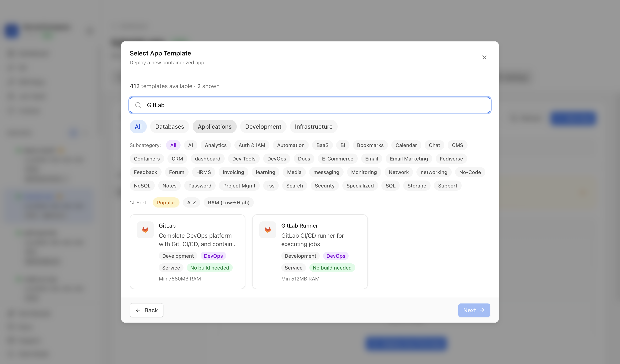
Task: Filter by Password subcategory
Action: [200, 186]
